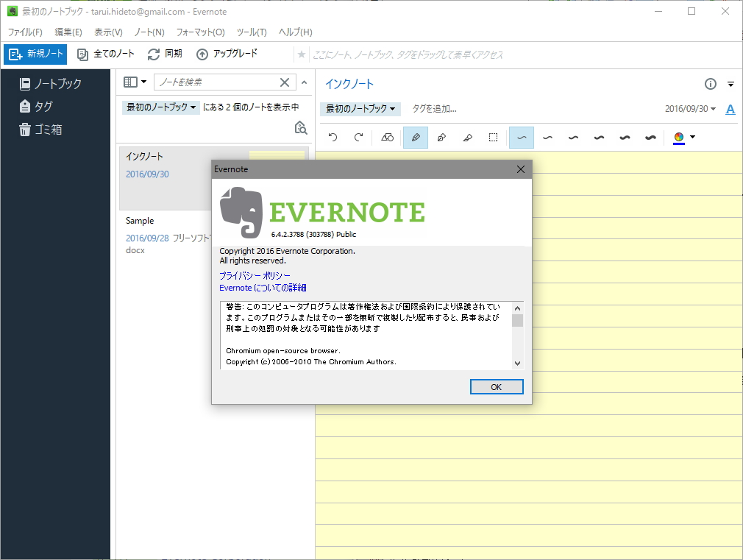Screen dimensions: 743x560
Task: Select the highlighter tool
Action: [x=468, y=137]
